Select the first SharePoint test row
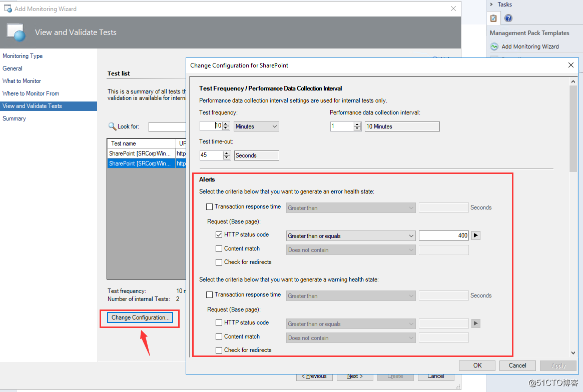Image resolution: width=583 pixels, height=392 pixels. [x=147, y=153]
